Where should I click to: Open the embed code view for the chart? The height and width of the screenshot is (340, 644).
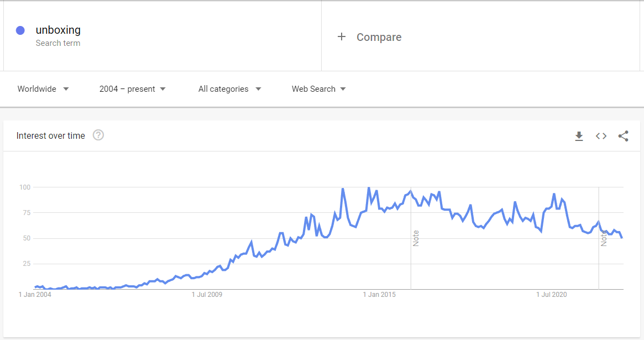coord(601,135)
